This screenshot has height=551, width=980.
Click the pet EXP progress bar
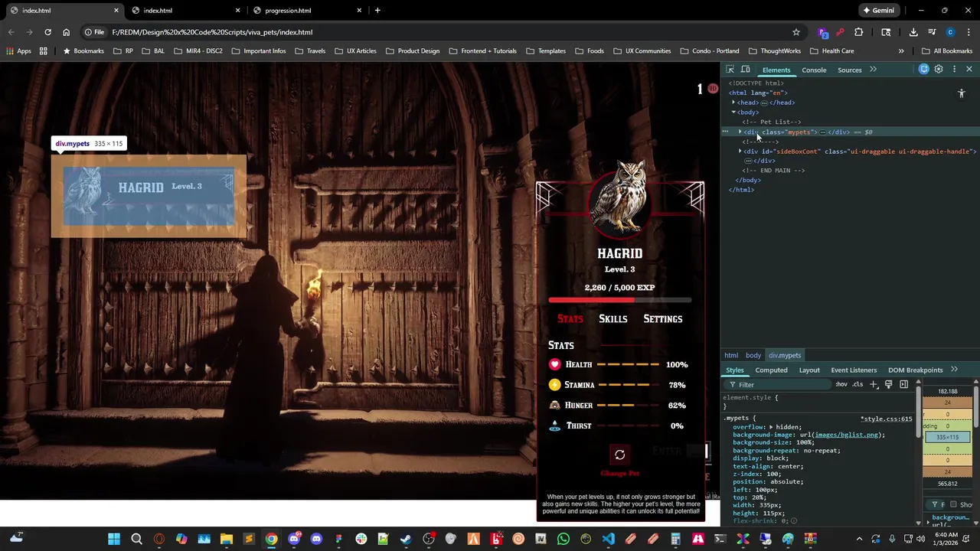620,300
